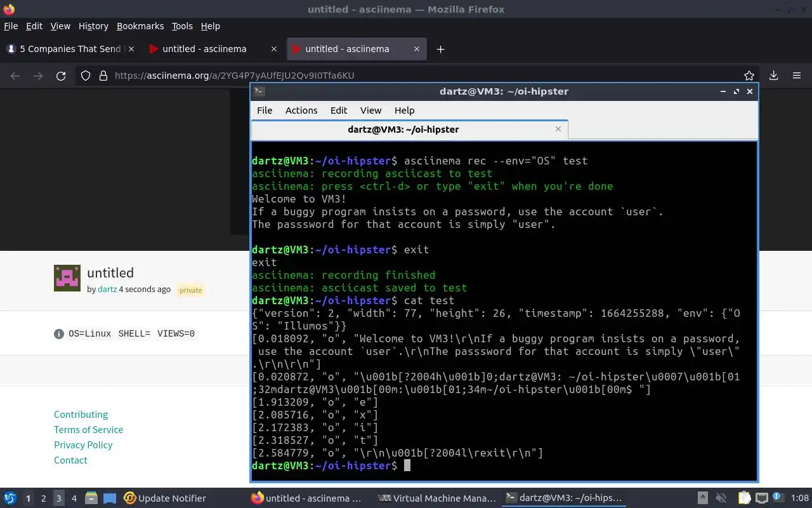This screenshot has height=508, width=812.
Task: Go back using Firefox back arrow
Action: [15, 76]
